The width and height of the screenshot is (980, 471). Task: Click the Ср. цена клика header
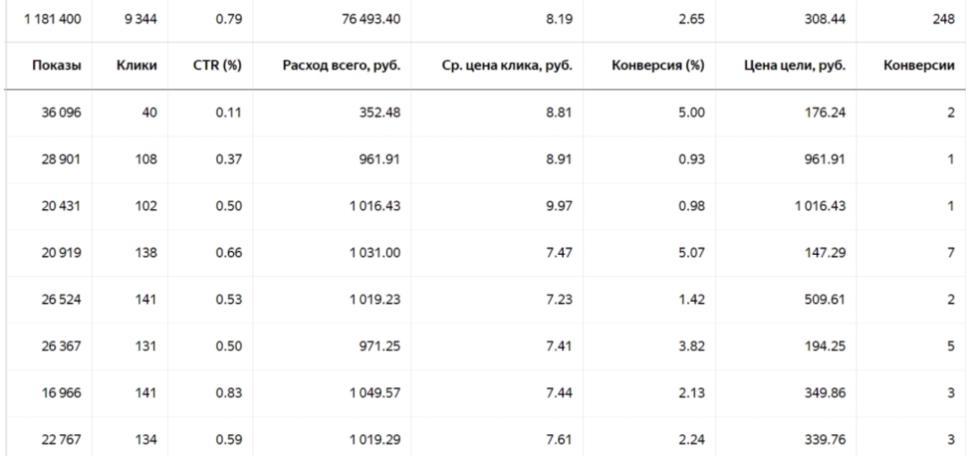tap(506, 65)
